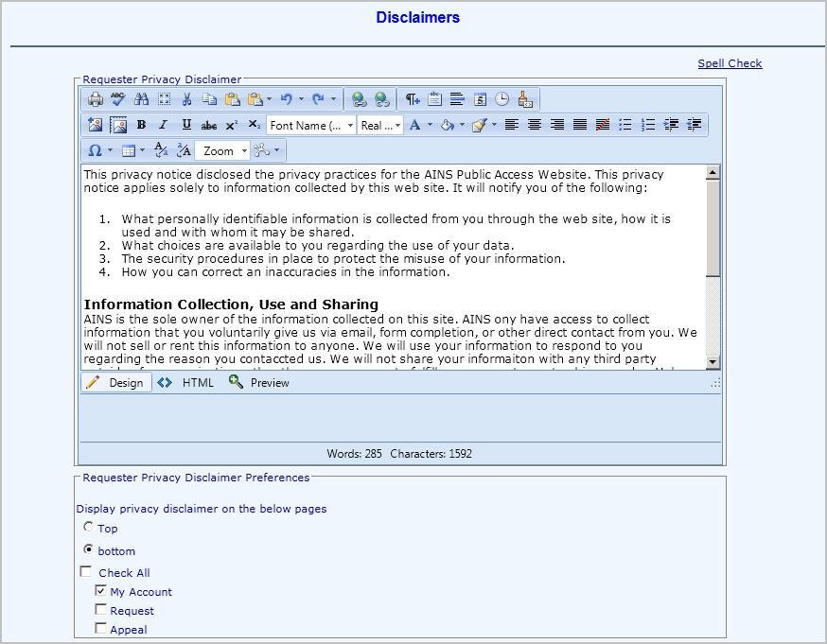Screen dimensions: 827x644
Task: Click 'Information Collection, Use and Sharing' heading
Action: coord(231,305)
